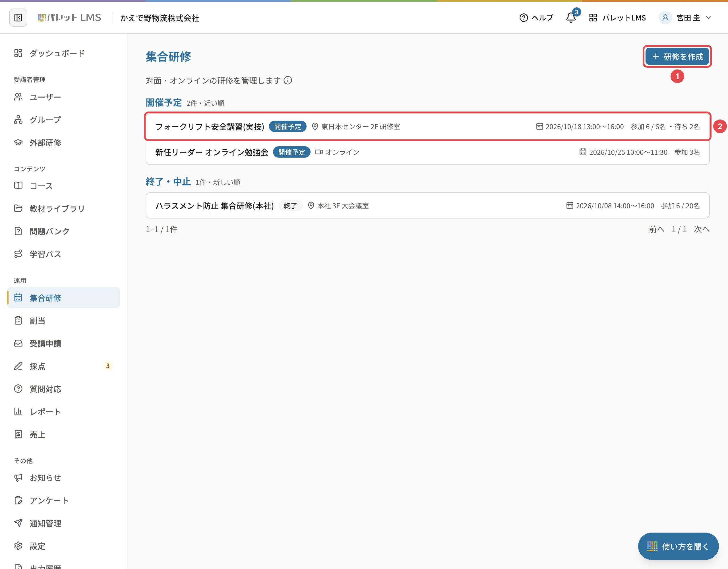The height and width of the screenshot is (569, 728).
Task: Click the 次へ pagination link
Action: [702, 230]
